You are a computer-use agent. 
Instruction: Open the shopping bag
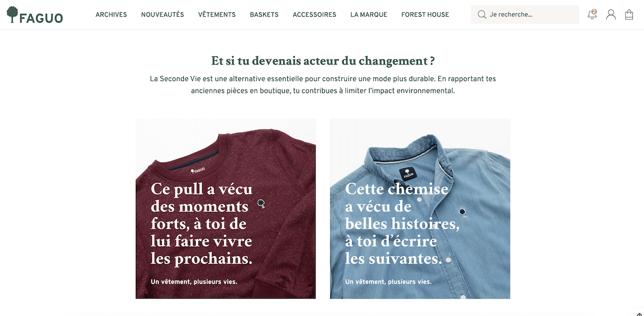click(629, 15)
